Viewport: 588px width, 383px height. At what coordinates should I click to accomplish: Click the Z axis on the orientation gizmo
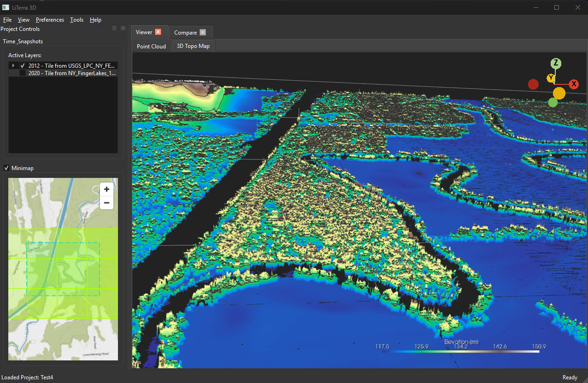556,63
